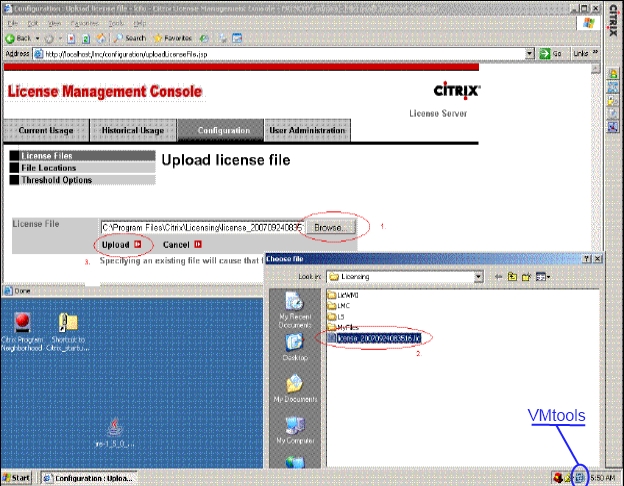Open the Edit menu
Image resolution: width=624 pixels, height=486 pixels.
[x=33, y=23]
